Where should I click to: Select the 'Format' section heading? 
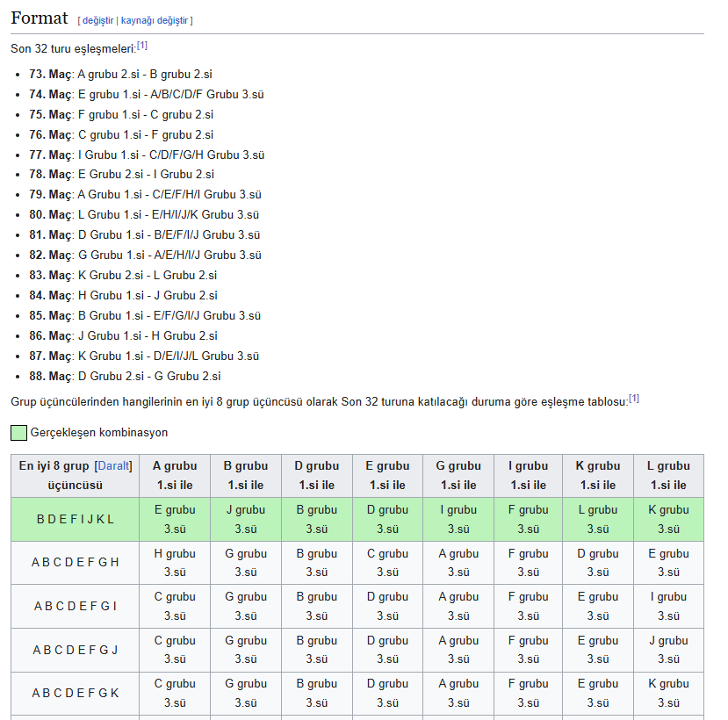[x=40, y=18]
